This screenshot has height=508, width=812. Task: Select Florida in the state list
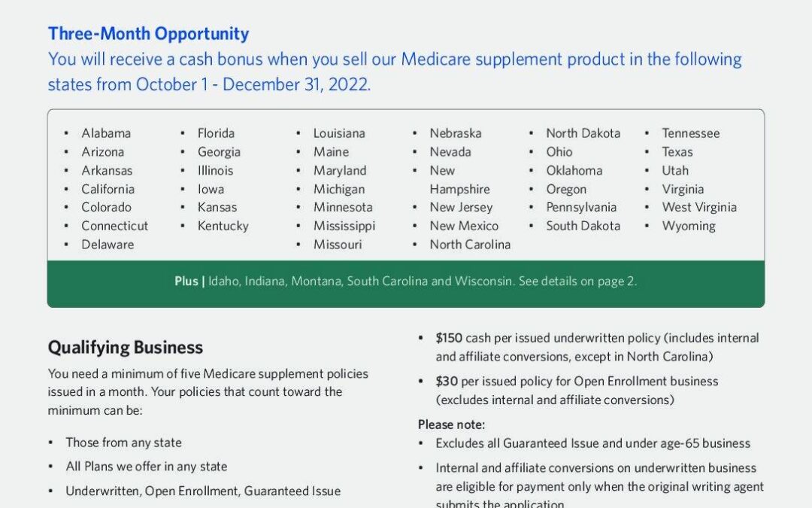[x=216, y=133]
